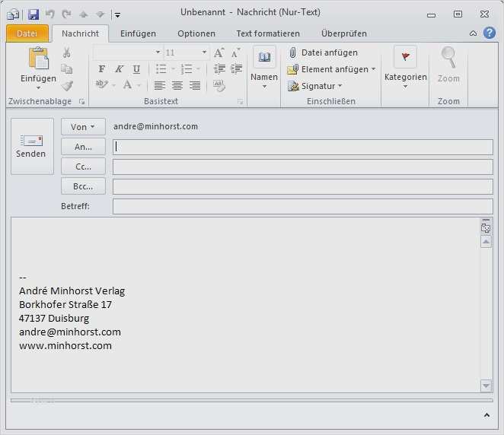The image size is (504, 435).
Task: Align text right in Basistext
Action: point(195,85)
